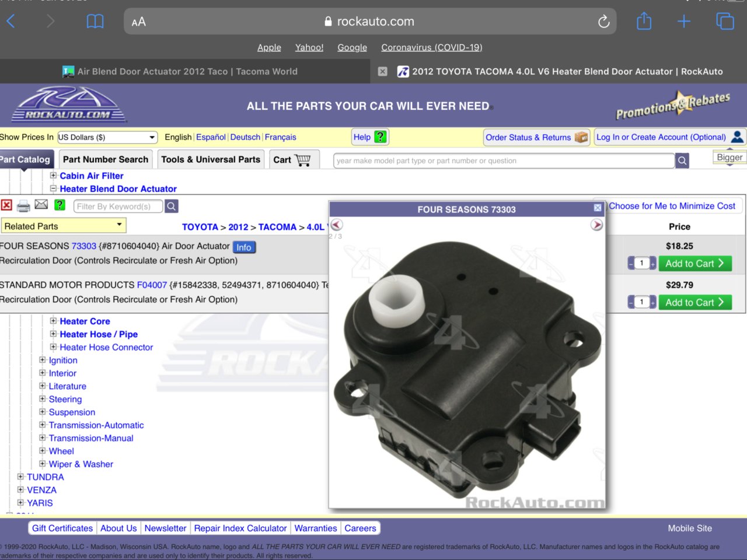Switch to Part Number Search tab
The height and width of the screenshot is (560, 747).
(x=106, y=159)
